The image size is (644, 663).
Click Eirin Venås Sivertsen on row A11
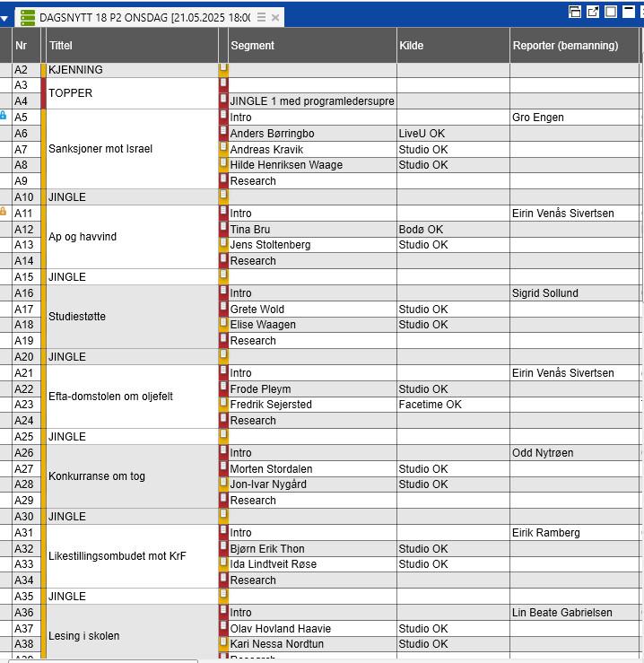tap(575, 214)
